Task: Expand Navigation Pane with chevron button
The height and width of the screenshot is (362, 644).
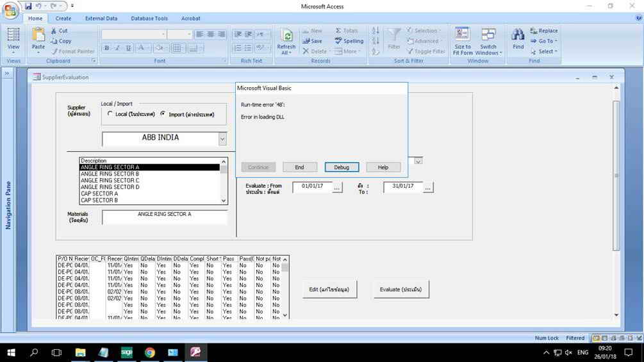Action: coord(7,74)
